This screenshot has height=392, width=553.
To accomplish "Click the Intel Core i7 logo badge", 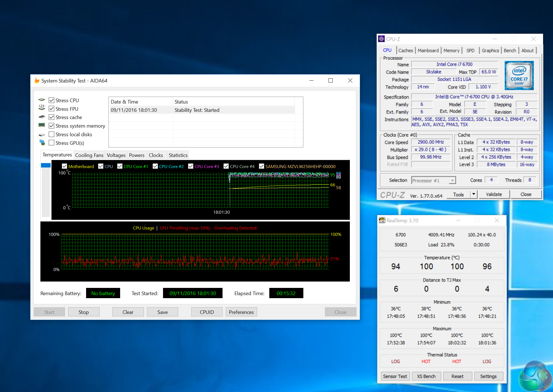I will (x=519, y=75).
